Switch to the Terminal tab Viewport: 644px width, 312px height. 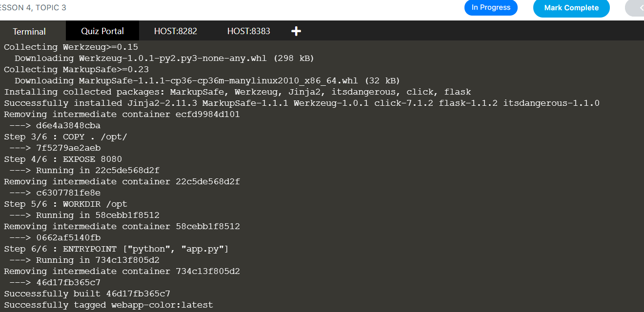tap(29, 31)
